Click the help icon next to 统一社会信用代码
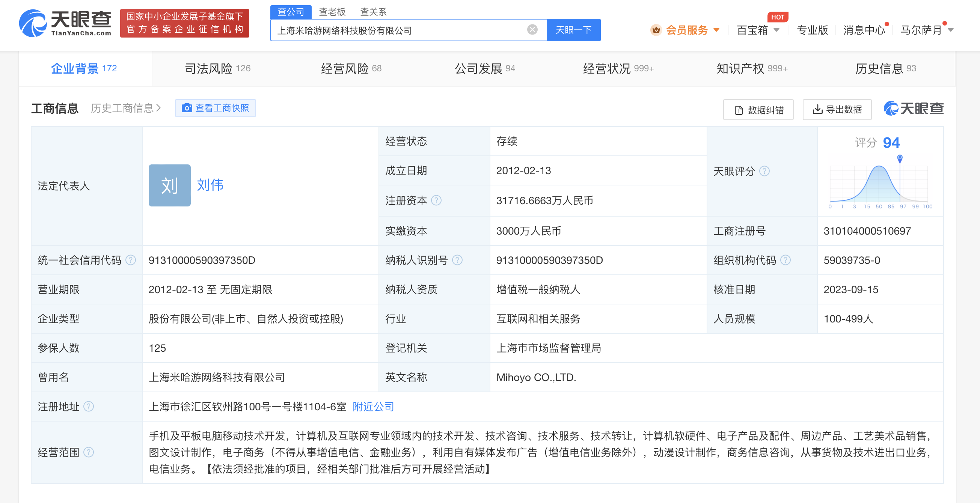This screenshot has width=980, height=503. point(131,260)
